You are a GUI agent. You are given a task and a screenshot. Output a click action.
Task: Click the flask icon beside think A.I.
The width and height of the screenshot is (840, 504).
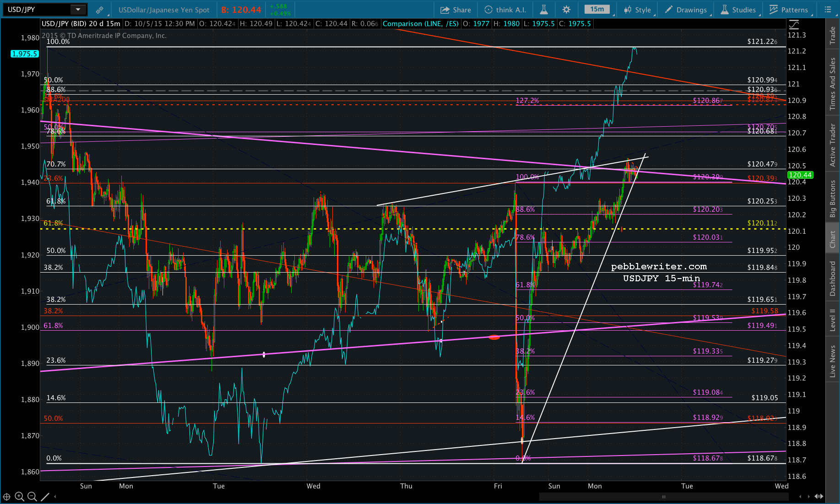click(544, 10)
